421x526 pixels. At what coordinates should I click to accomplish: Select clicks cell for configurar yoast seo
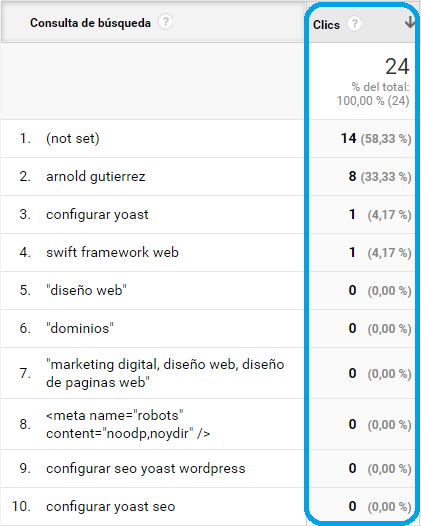pyautogui.click(x=380, y=507)
